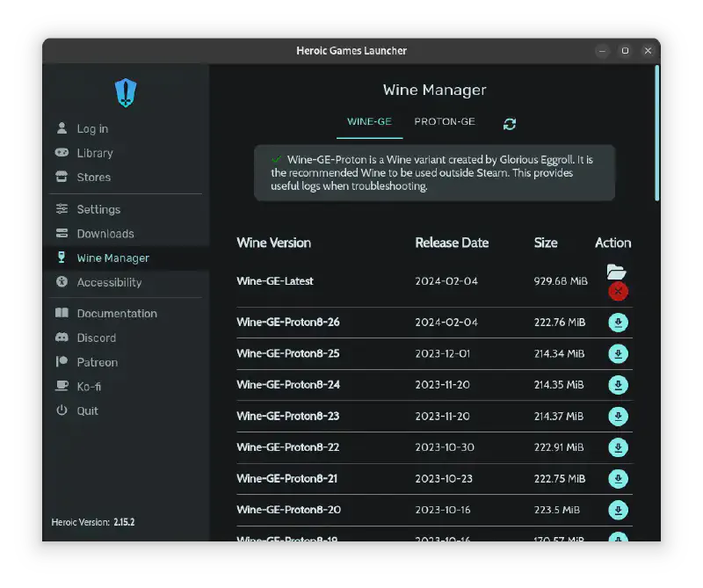Screen dimensions: 703x588
Task: Click Quit to exit Heroic
Action: 87,410
